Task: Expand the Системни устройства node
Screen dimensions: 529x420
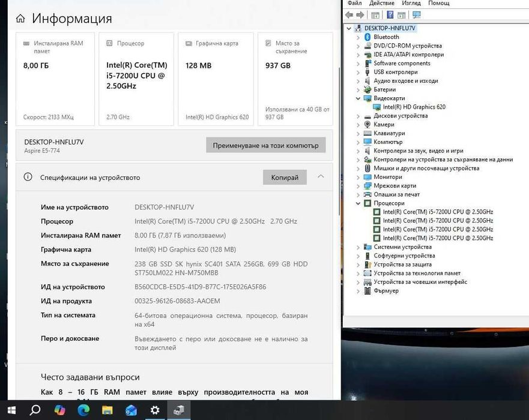Action: coord(358,247)
